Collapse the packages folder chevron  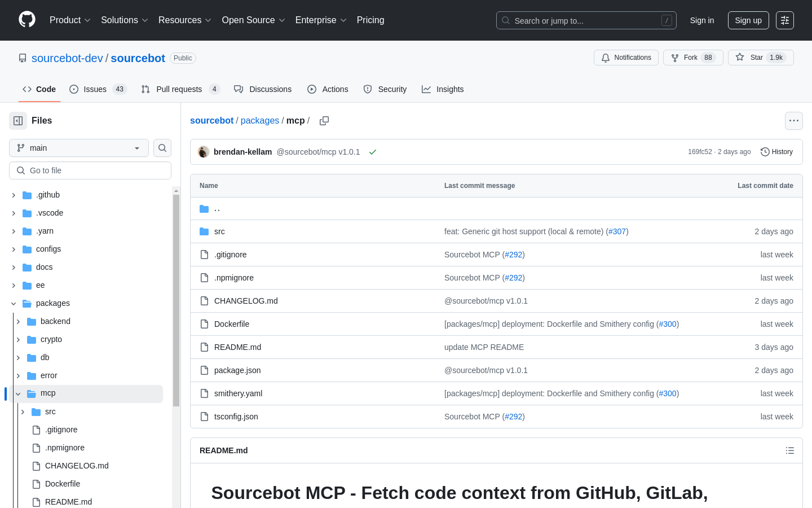(x=14, y=303)
